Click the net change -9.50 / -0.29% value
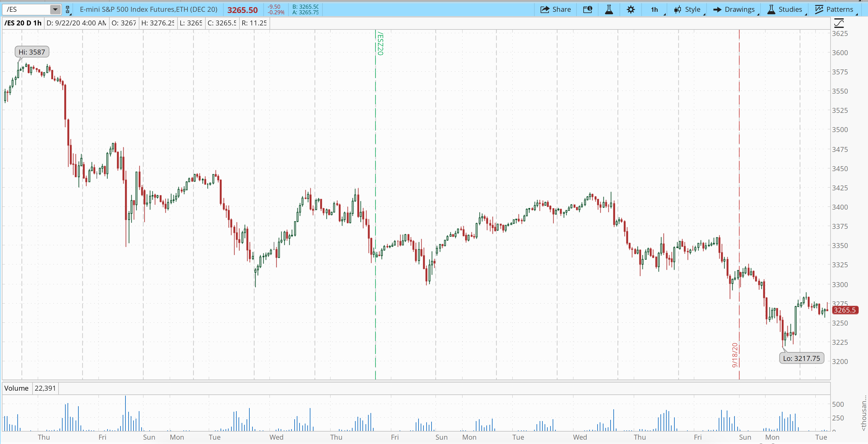Image resolution: width=868 pixels, height=444 pixels. [276, 9]
